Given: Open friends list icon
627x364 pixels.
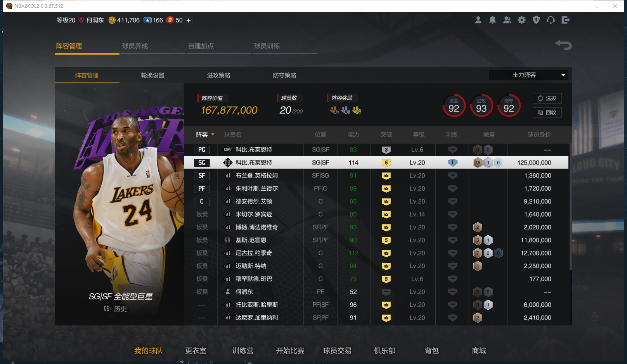Looking at the screenshot, I should (507, 20).
